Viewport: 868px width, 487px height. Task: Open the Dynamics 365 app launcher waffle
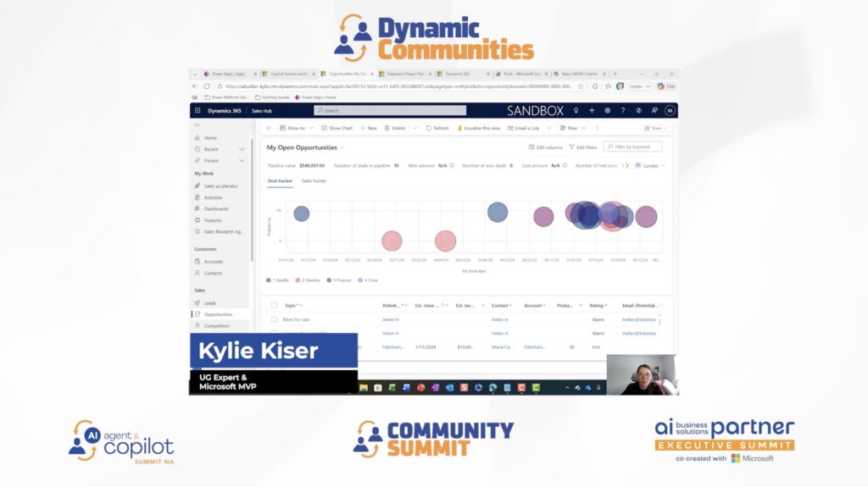[x=198, y=110]
